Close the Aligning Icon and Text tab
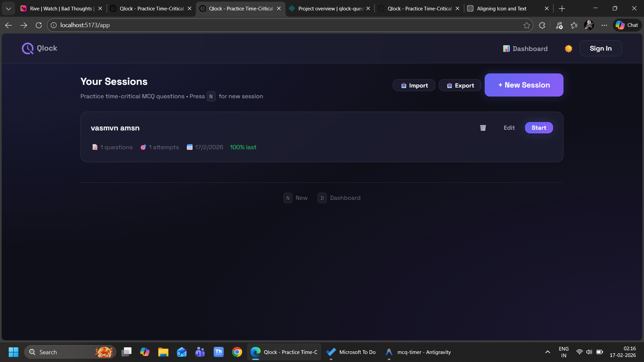 (546, 9)
